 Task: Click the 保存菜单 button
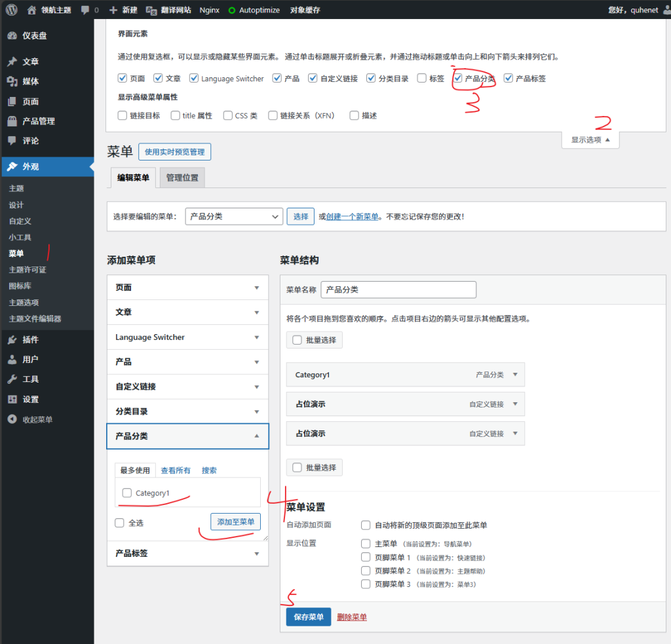pyautogui.click(x=308, y=617)
